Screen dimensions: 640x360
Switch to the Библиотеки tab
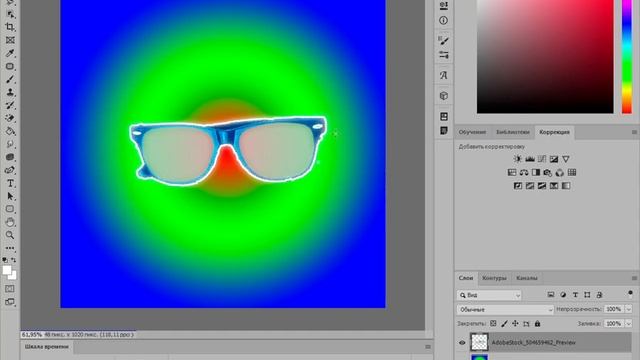pos(513,132)
